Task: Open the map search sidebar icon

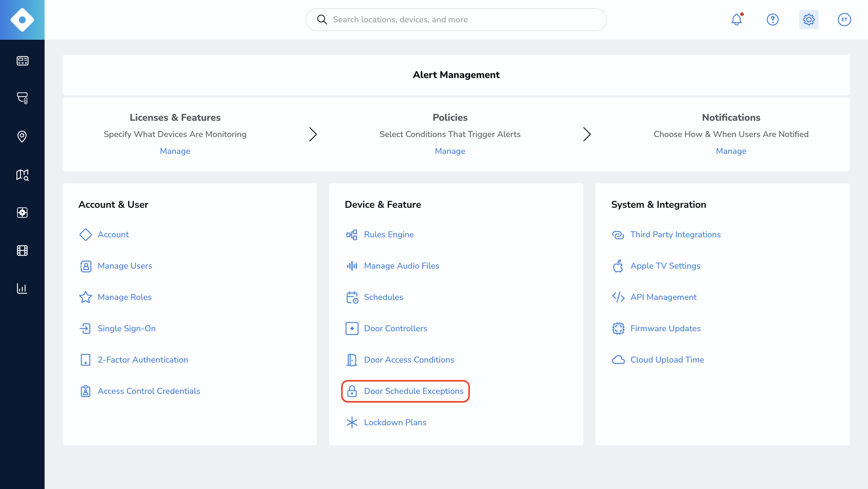Action: (22, 175)
